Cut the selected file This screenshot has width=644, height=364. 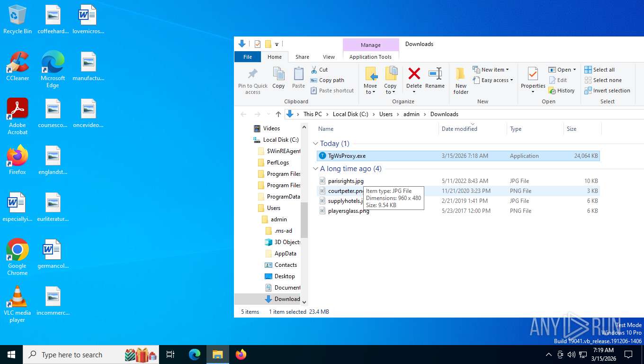[x=320, y=70]
